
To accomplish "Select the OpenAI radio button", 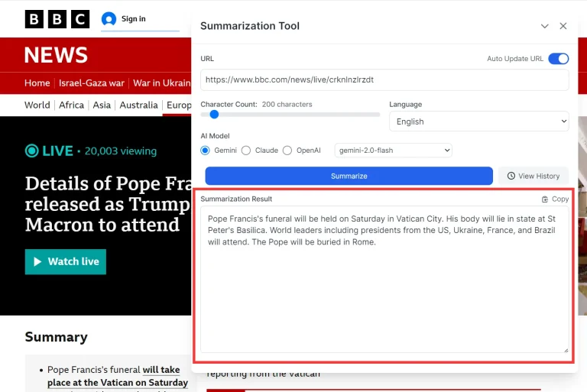I will [287, 150].
